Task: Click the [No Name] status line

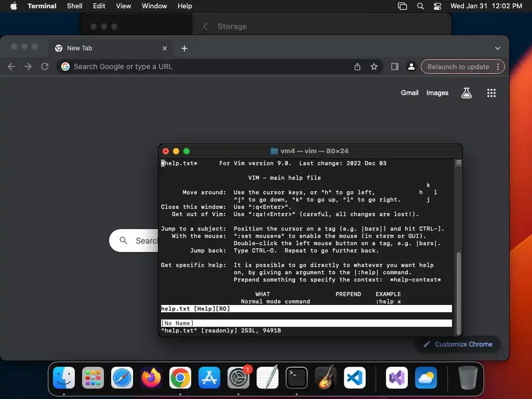Action: (307, 323)
